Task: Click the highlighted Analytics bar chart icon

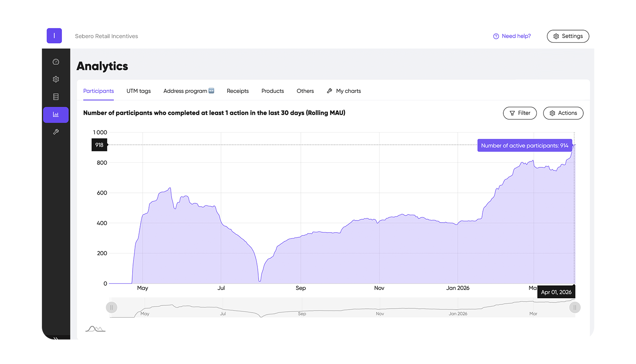Action: [56, 114]
